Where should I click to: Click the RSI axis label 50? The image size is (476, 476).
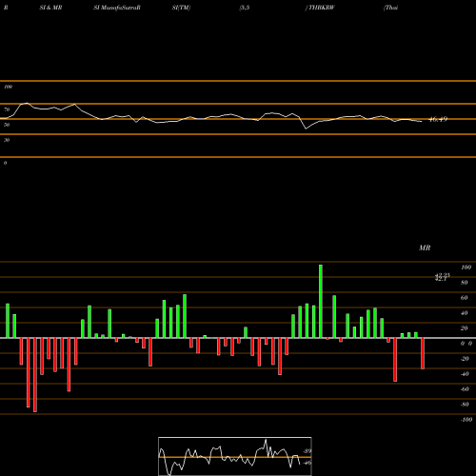point(7,125)
